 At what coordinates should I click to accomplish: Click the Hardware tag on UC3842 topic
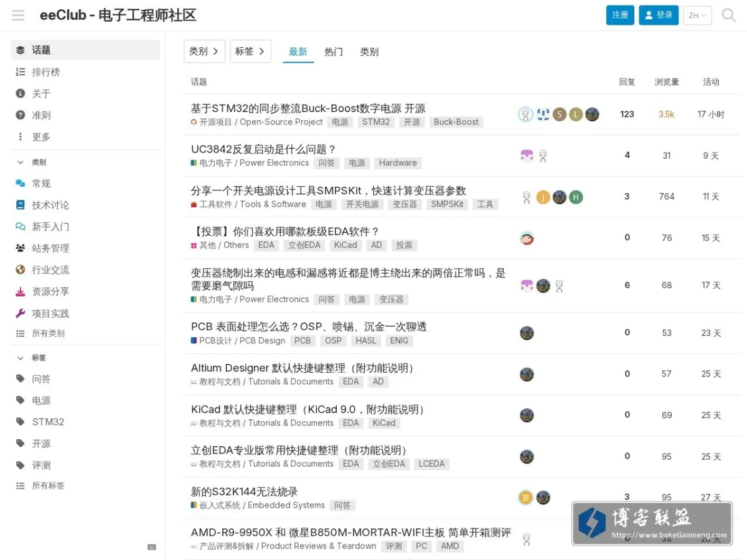point(398,163)
